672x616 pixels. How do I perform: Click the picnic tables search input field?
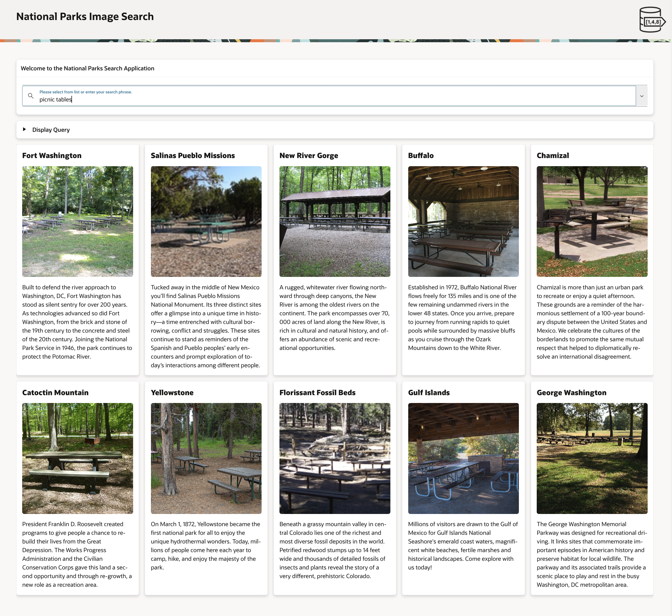pos(200,99)
